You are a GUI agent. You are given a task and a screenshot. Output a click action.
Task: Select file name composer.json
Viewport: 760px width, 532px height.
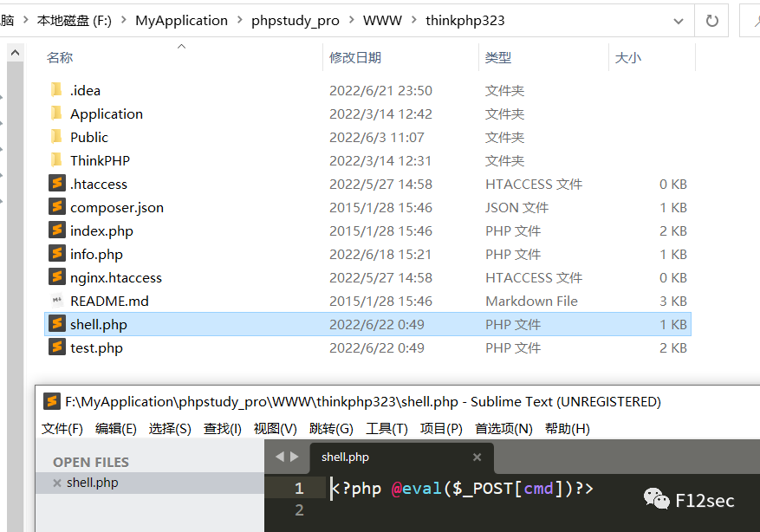[117, 207]
